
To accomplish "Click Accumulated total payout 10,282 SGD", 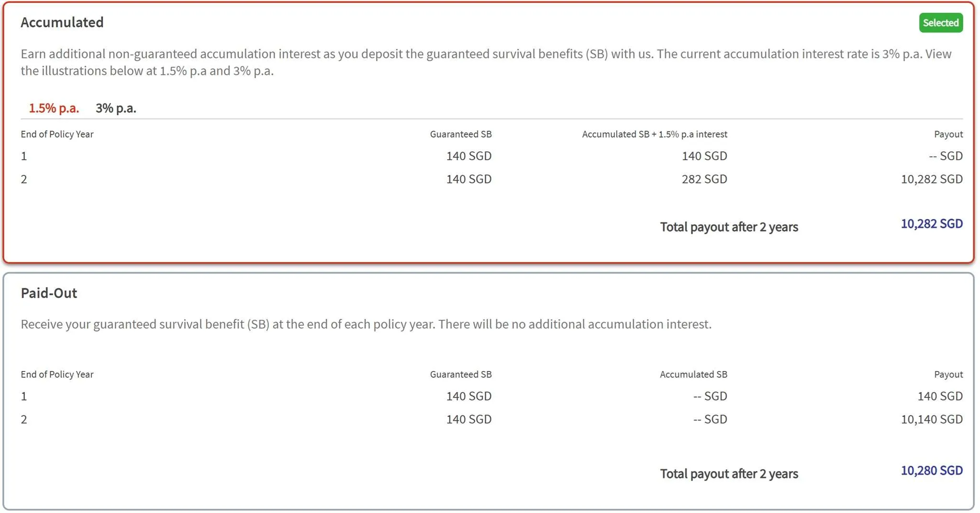I will pos(932,224).
